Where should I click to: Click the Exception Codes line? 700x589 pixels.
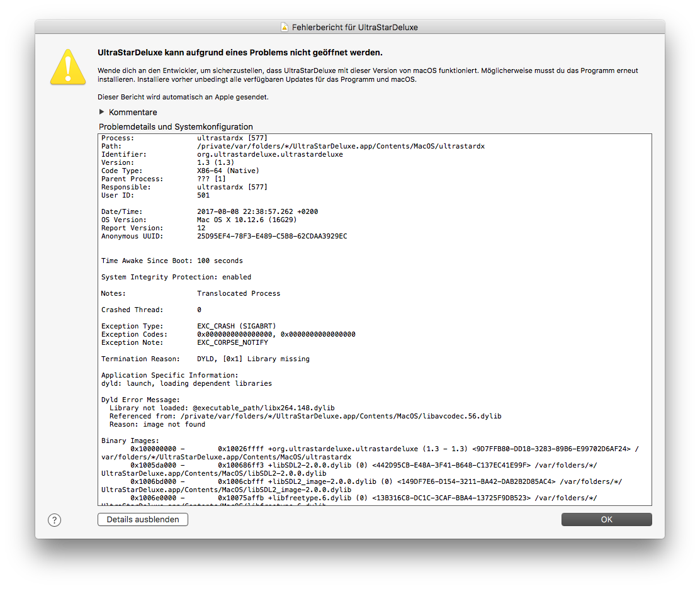point(229,334)
